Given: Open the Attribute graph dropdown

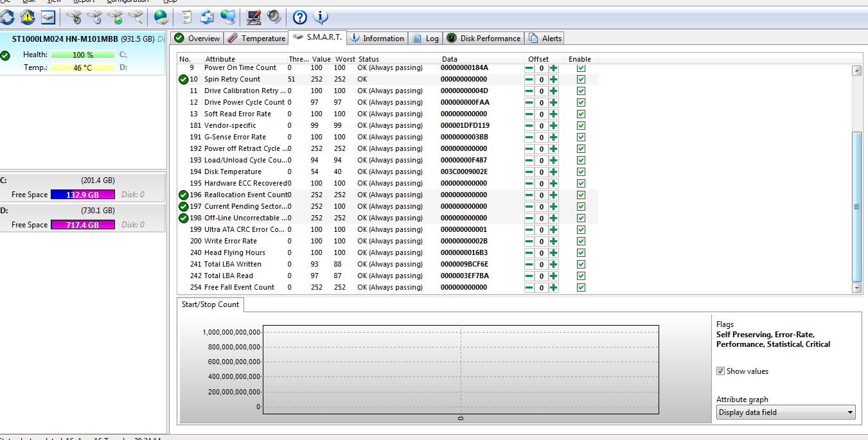Looking at the screenshot, I should 786,412.
